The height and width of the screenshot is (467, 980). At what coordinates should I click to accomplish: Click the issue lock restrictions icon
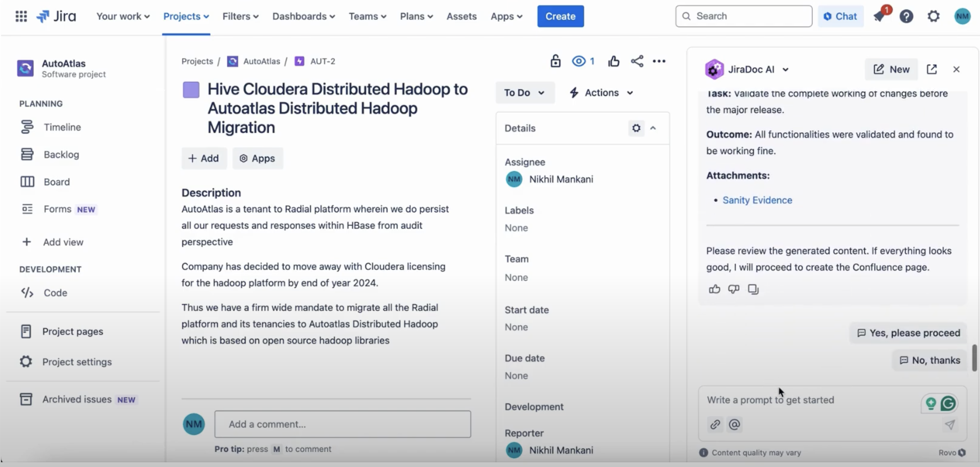(555, 61)
